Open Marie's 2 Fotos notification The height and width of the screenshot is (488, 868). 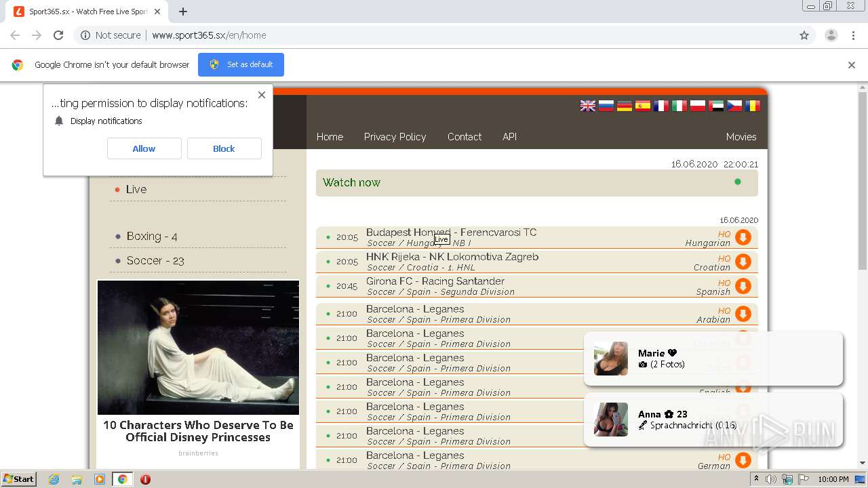713,359
